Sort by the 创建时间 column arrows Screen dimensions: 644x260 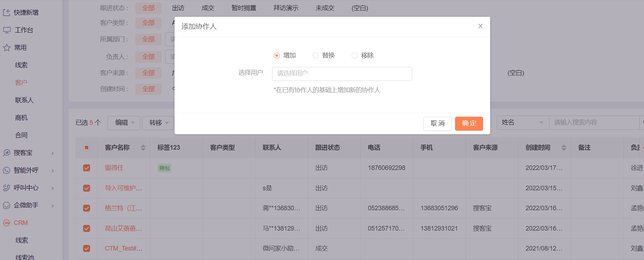[x=563, y=148]
